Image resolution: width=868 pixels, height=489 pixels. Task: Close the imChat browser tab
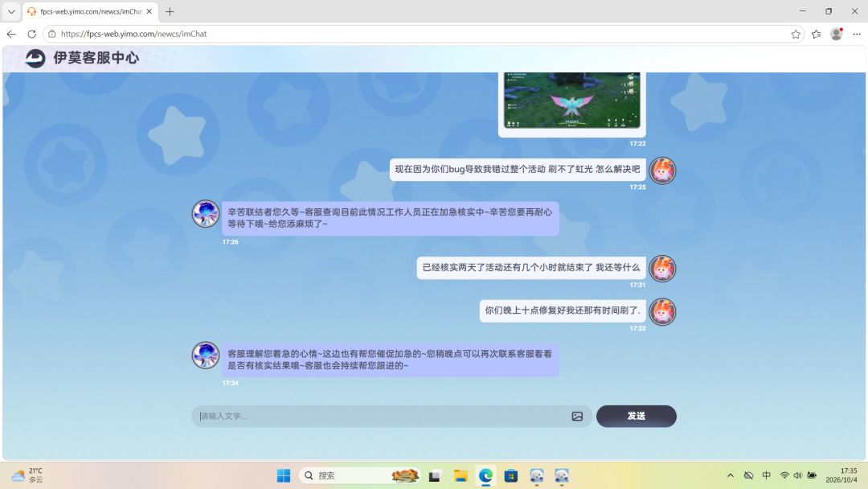pyautogui.click(x=149, y=11)
